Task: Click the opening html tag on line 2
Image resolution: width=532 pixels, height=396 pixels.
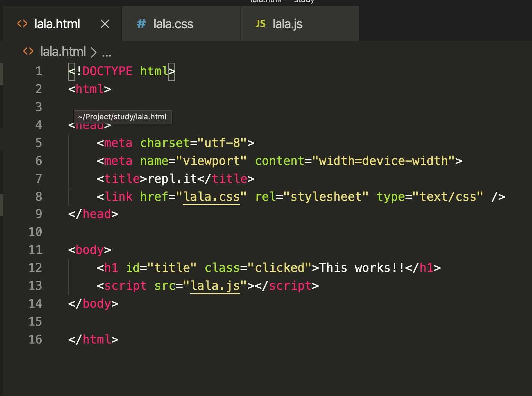Action: click(x=90, y=89)
